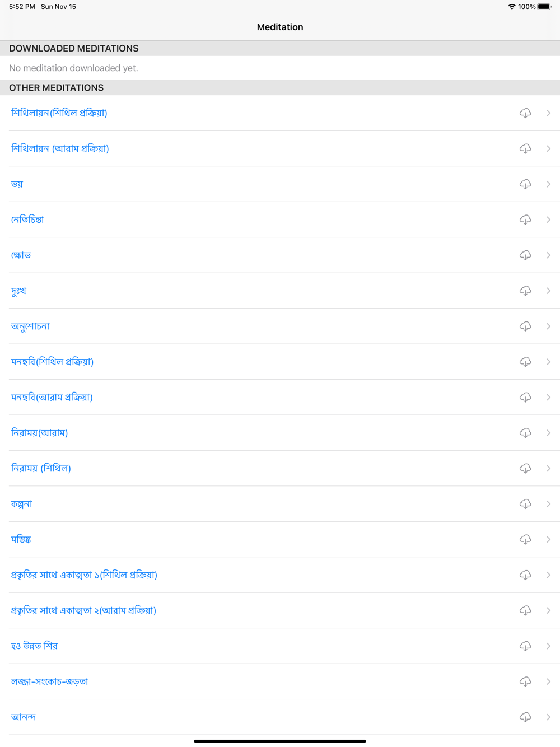Screen dimensions: 560x747
Task: Tap the disclosure chevron for নিরাময়(আরাম)
Action: (x=548, y=433)
